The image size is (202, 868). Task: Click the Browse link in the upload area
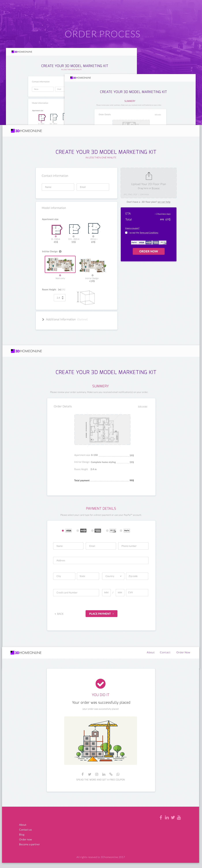pos(156,188)
